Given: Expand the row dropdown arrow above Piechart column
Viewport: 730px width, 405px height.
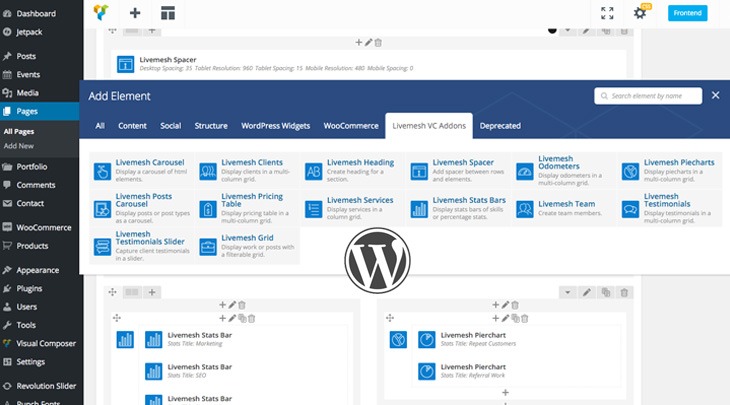Looking at the screenshot, I should click(x=567, y=292).
